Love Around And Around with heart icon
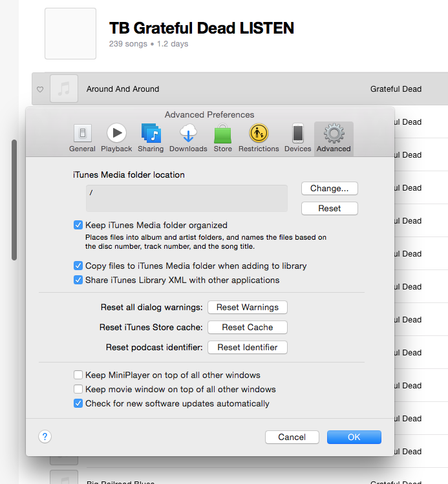448x484 pixels. [40, 89]
